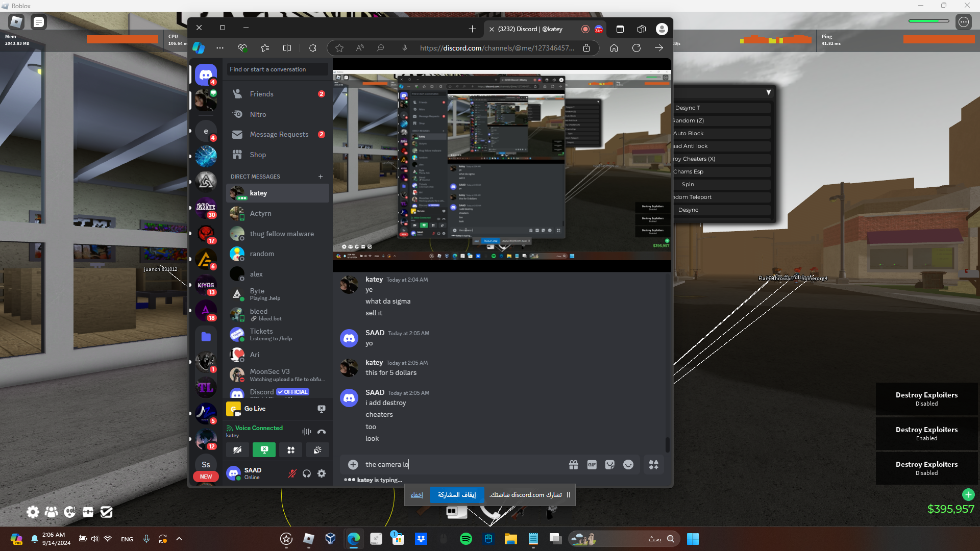Open the Friends tab
980x551 pixels.
click(x=278, y=94)
